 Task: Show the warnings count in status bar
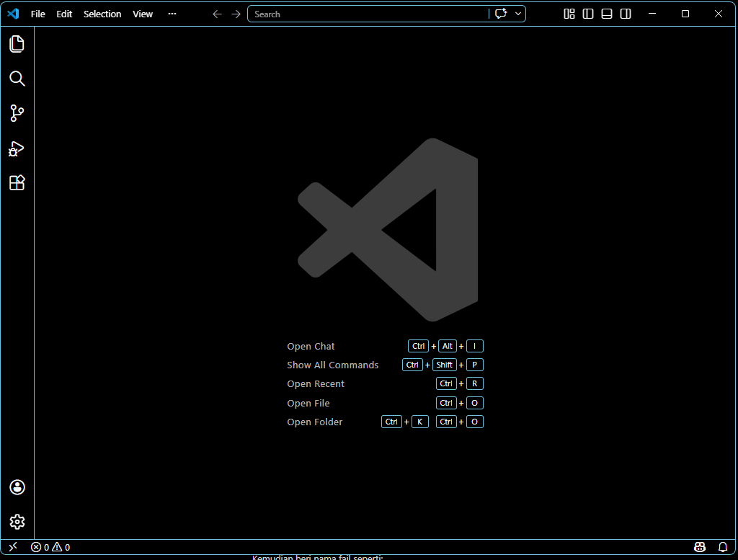click(61, 547)
